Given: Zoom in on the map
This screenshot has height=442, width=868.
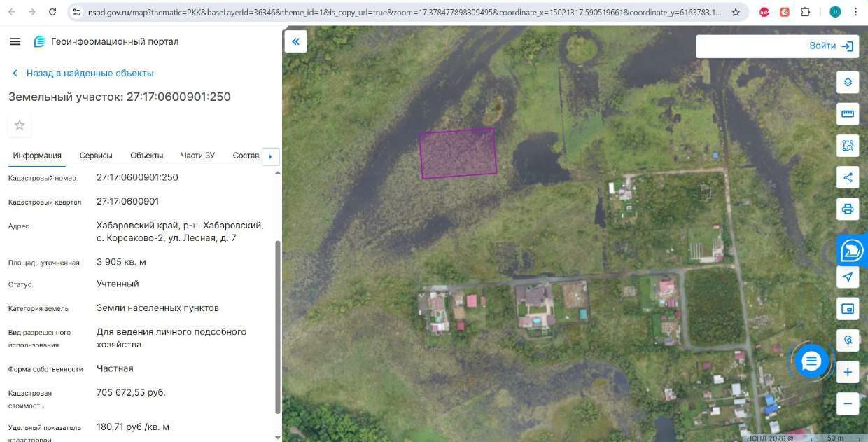Looking at the screenshot, I should [848, 372].
